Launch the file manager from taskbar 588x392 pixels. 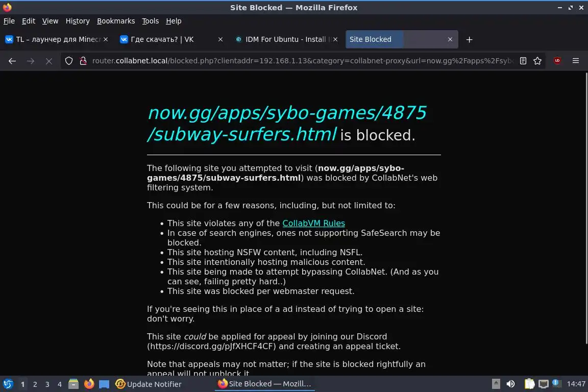[73, 384]
